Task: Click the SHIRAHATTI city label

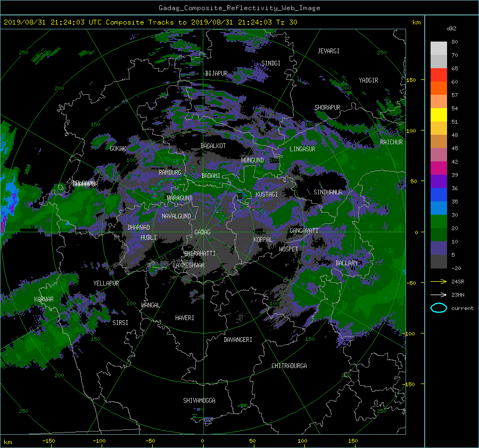Action: point(200,253)
